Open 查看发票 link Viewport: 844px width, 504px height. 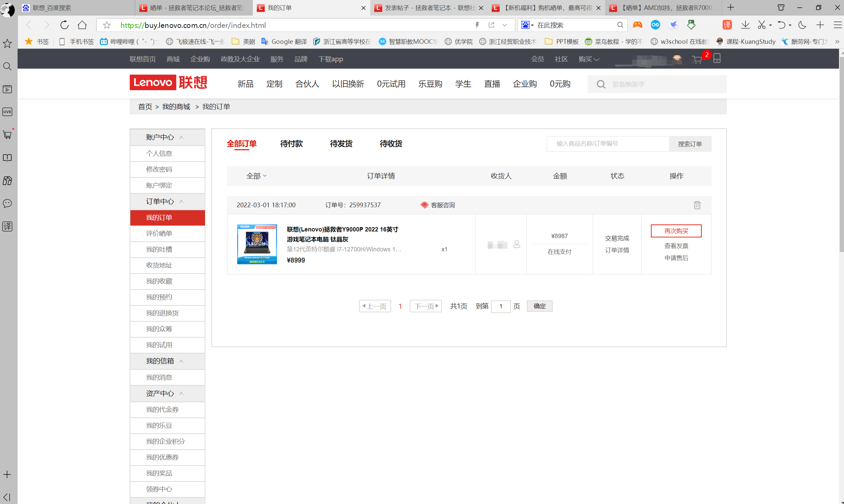(676, 246)
